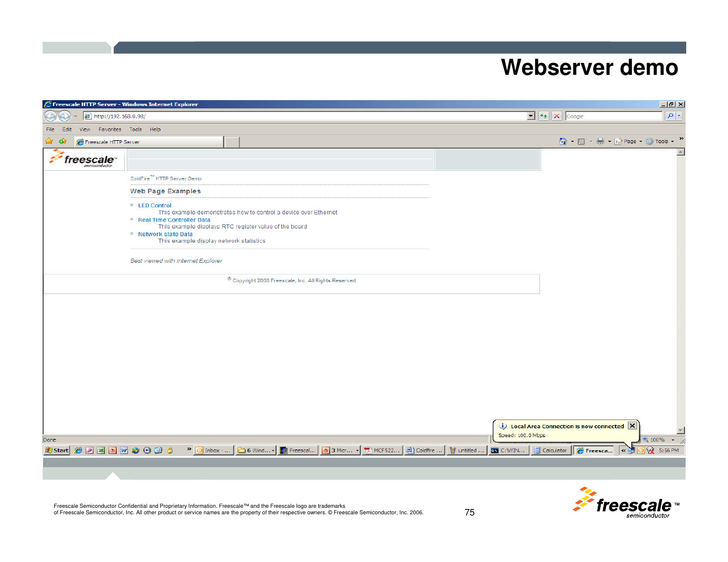Switch to the Calculator taskbar button

tap(551, 450)
